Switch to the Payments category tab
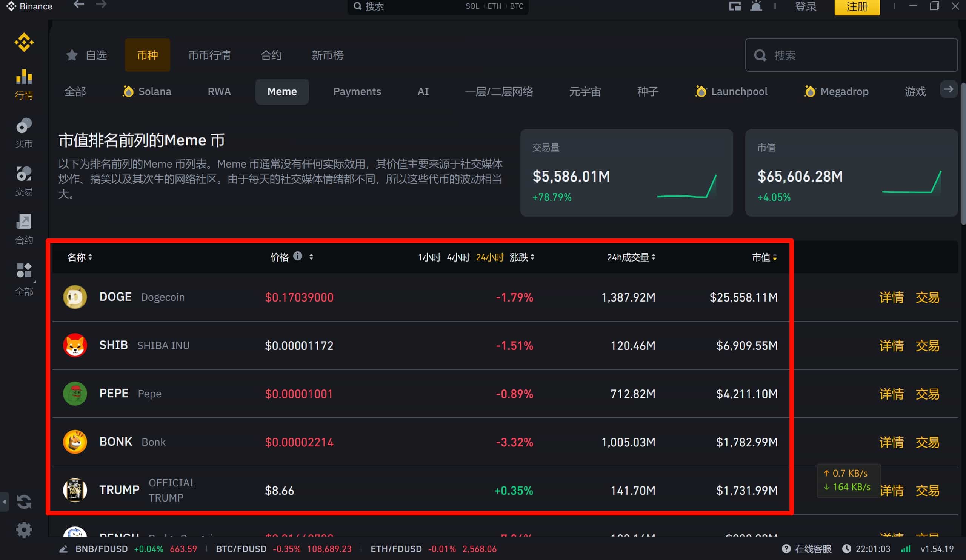This screenshot has width=966, height=560. pyautogui.click(x=357, y=91)
